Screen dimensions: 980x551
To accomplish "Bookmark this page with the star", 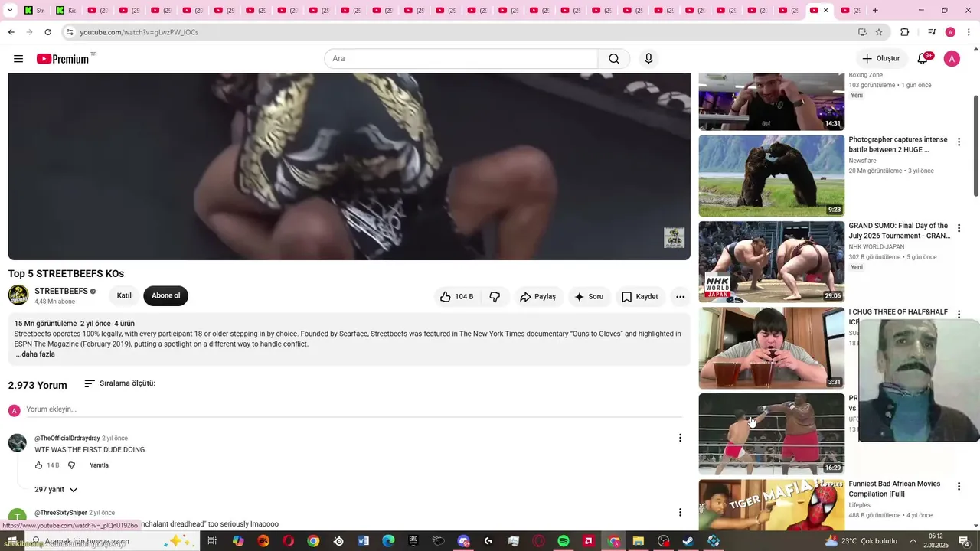I will tap(879, 32).
